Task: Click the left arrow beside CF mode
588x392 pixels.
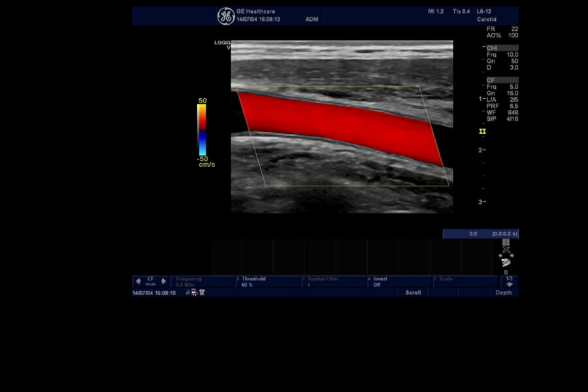Action: (138, 282)
